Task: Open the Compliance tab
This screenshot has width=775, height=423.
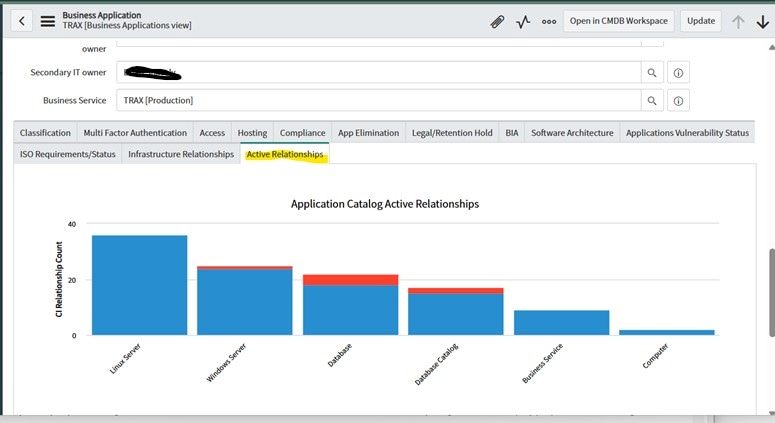Action: coord(302,132)
